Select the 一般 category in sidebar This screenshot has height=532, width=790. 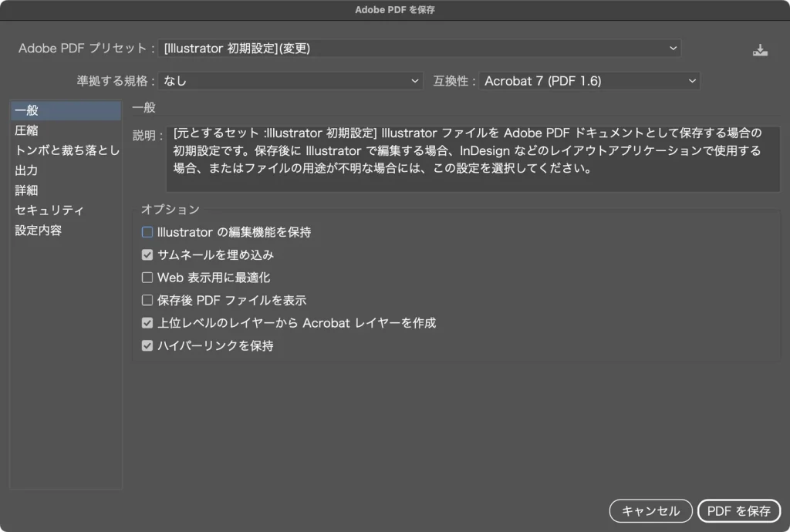[x=66, y=110]
